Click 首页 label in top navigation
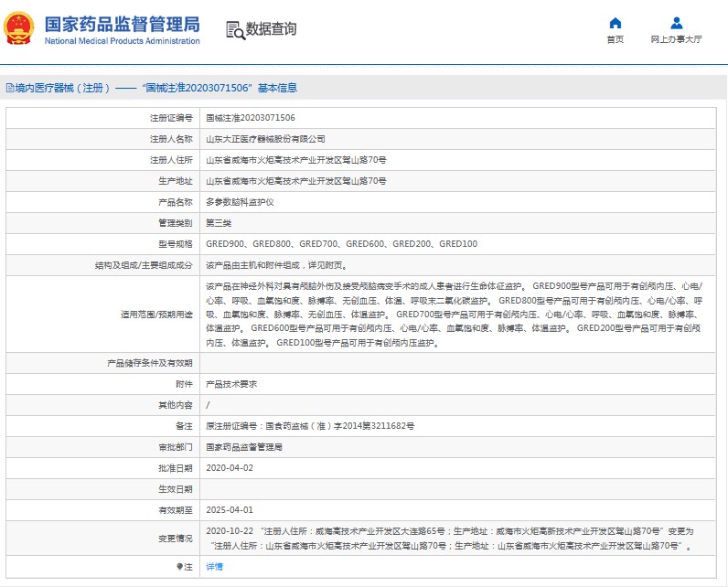The height and width of the screenshot is (587, 728). pos(616,39)
